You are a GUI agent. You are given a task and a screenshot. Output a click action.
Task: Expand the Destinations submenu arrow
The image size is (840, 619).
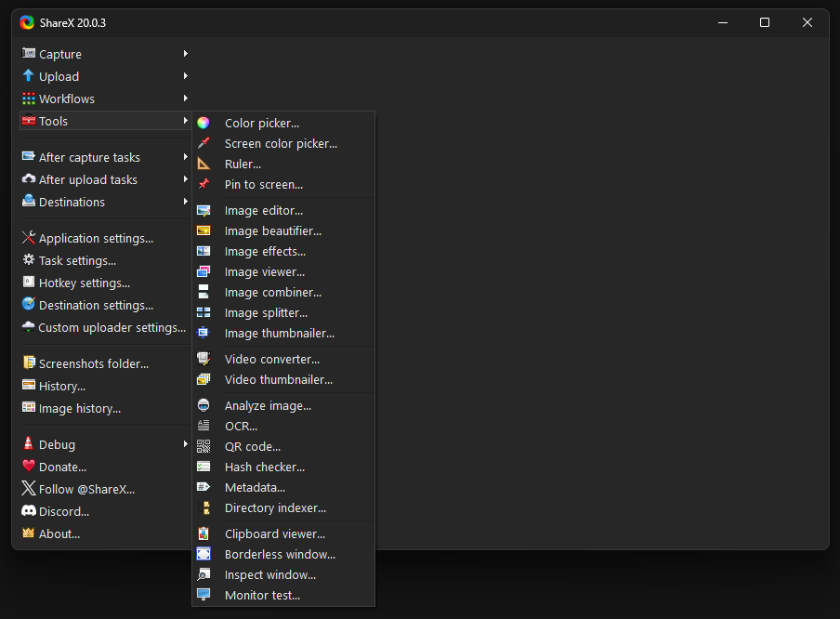[185, 202]
